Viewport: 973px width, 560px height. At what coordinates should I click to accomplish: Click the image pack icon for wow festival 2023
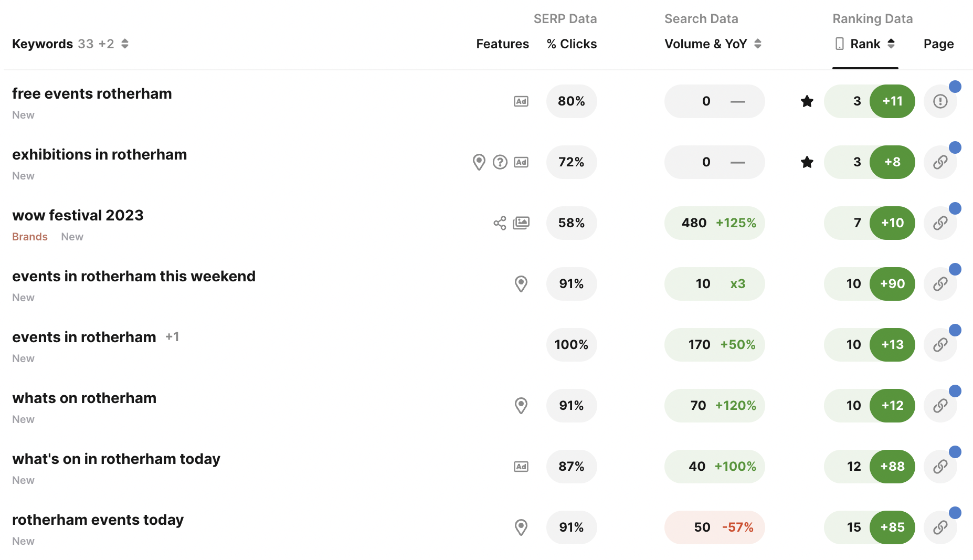click(x=521, y=223)
